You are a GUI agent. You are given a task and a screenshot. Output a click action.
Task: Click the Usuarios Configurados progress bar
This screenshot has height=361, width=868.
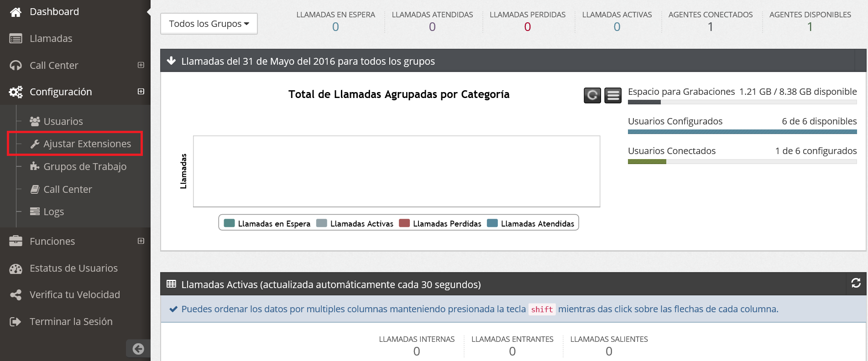click(743, 132)
